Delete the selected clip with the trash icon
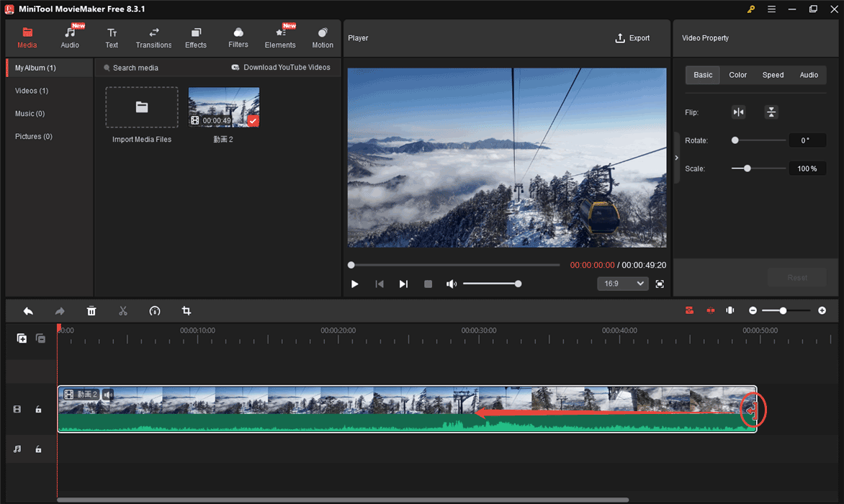The width and height of the screenshot is (844, 504). pos(91,310)
